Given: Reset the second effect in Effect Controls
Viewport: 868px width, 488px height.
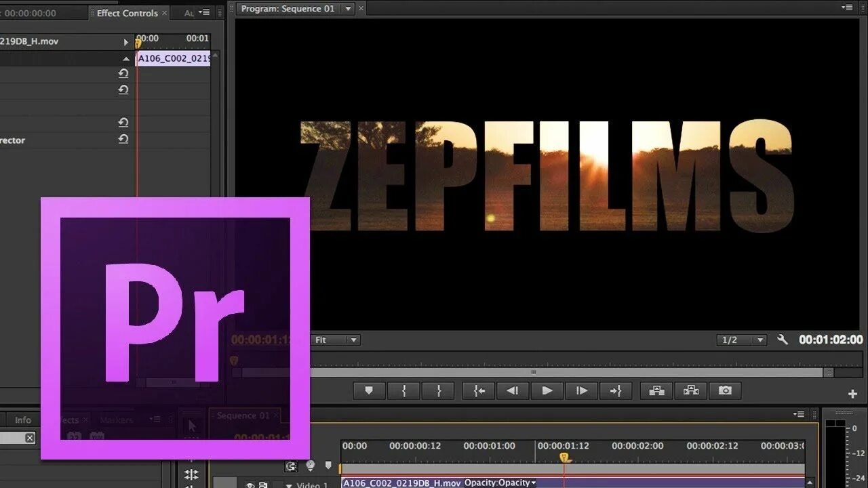Looking at the screenshot, I should 123,89.
